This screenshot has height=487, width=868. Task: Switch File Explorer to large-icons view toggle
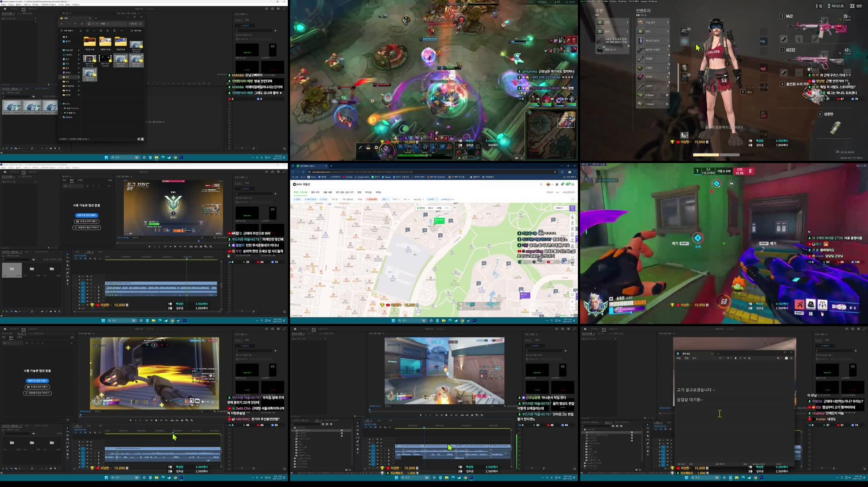click(x=142, y=139)
